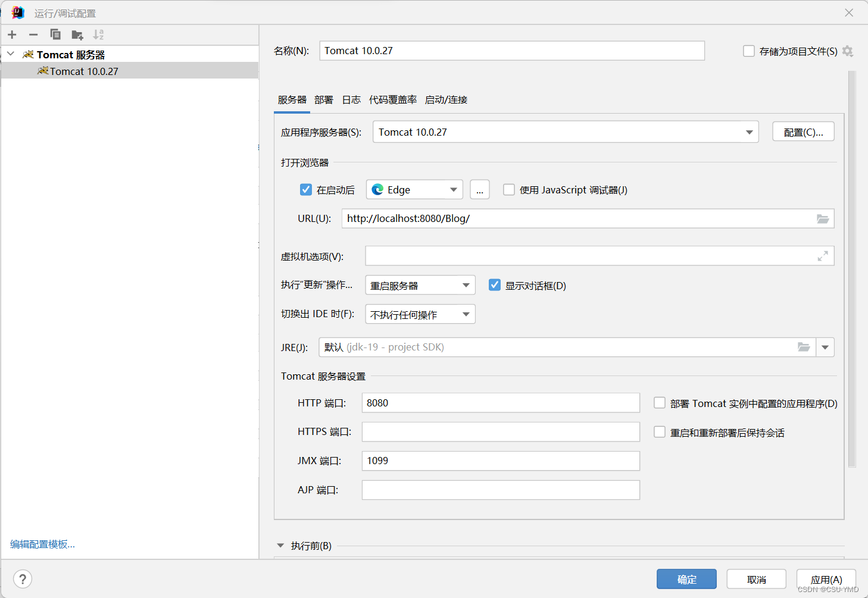Save configuration into a new folder icon
The image size is (868, 598).
pyautogui.click(x=77, y=35)
